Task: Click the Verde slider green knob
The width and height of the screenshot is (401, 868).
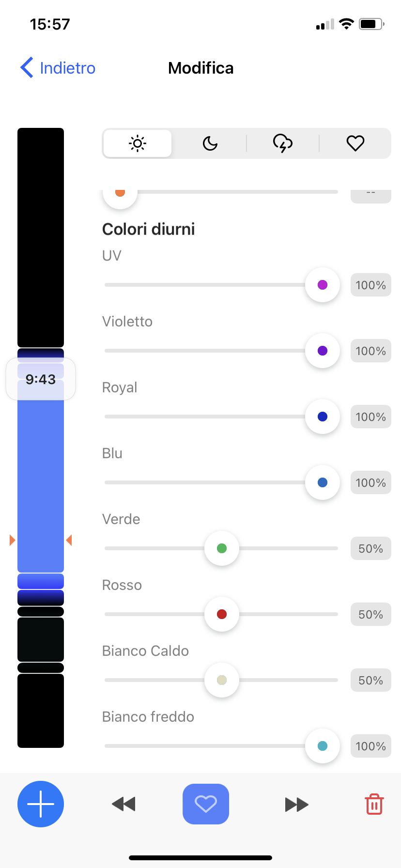Action: pyautogui.click(x=222, y=548)
